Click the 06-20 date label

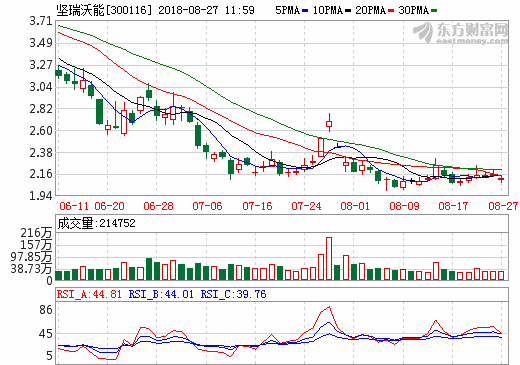point(109,206)
